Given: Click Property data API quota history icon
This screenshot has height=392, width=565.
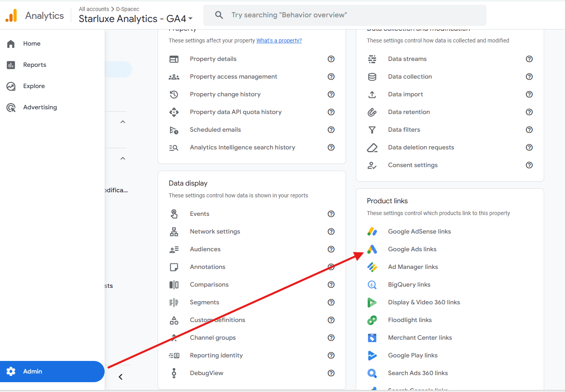Looking at the screenshot, I should tap(174, 112).
